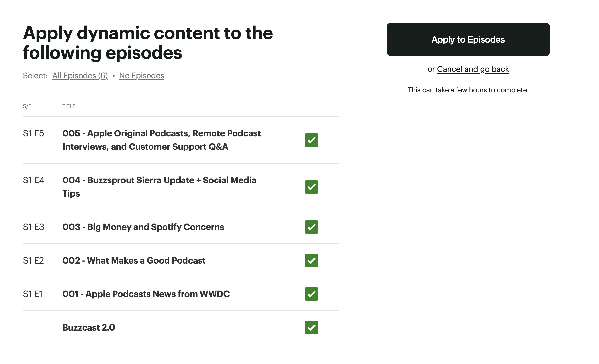Click the 005 Apple Original Podcasts title

(x=161, y=140)
